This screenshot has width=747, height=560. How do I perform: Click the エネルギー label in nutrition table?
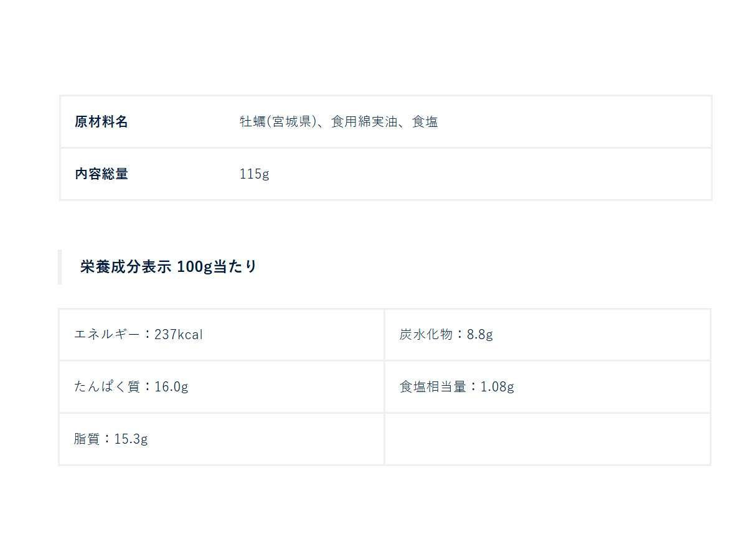click(x=107, y=335)
